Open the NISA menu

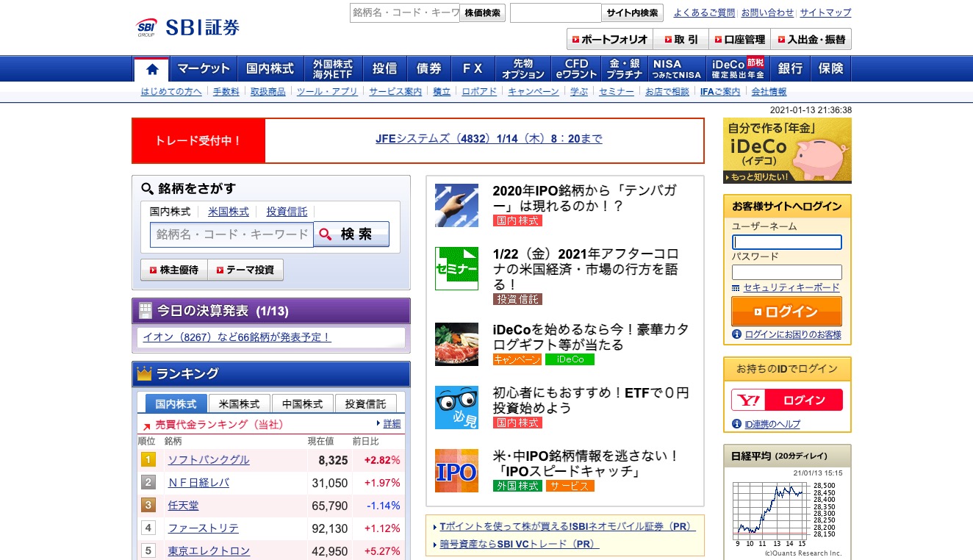(677, 69)
